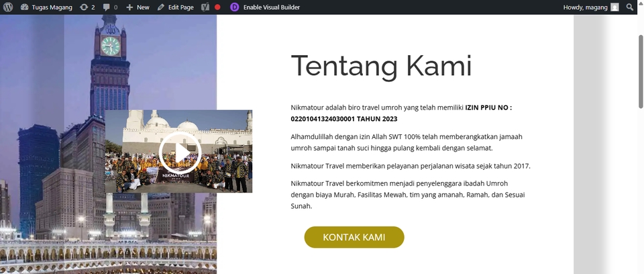This screenshot has width=644, height=274.
Task: Open the WordPress logo menu
Action: point(8,7)
